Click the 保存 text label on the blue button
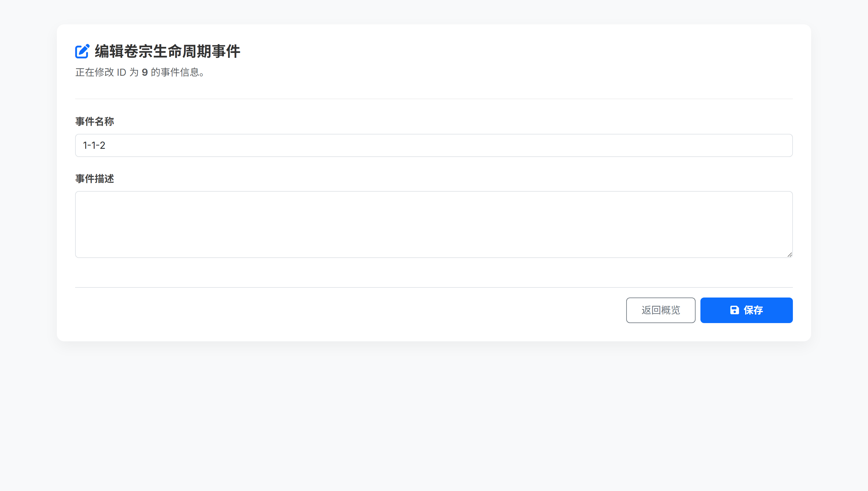Image resolution: width=868 pixels, height=491 pixels. pyautogui.click(x=753, y=310)
